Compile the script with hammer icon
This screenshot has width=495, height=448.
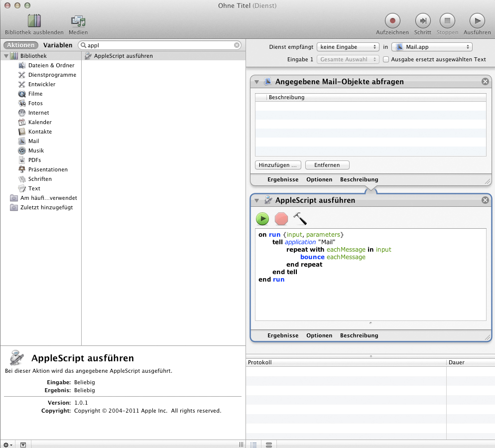(x=300, y=219)
